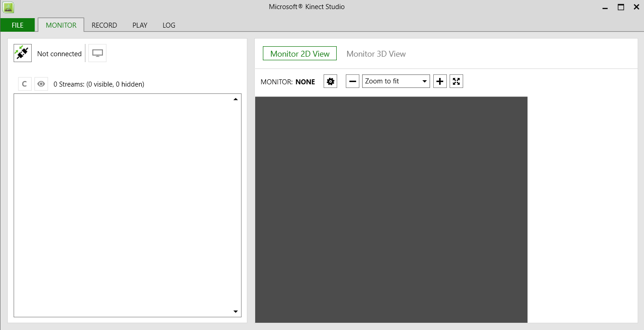Click the streams list scroll up arrow

click(236, 99)
